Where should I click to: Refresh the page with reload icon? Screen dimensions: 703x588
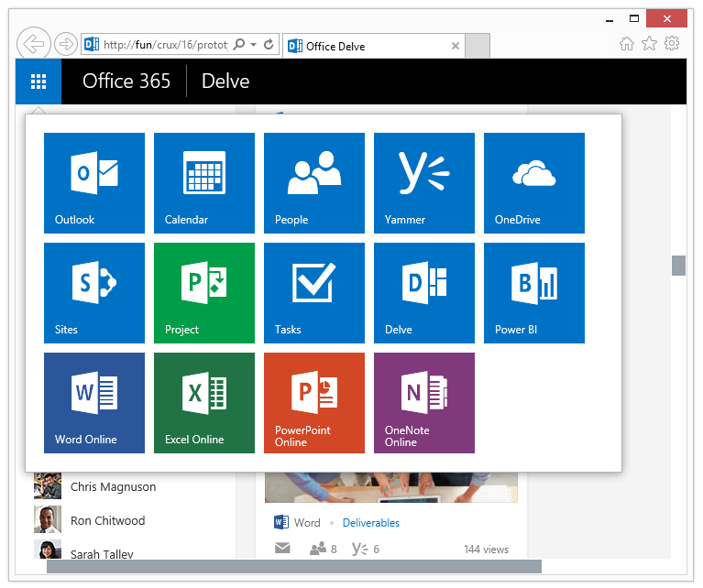click(x=269, y=44)
